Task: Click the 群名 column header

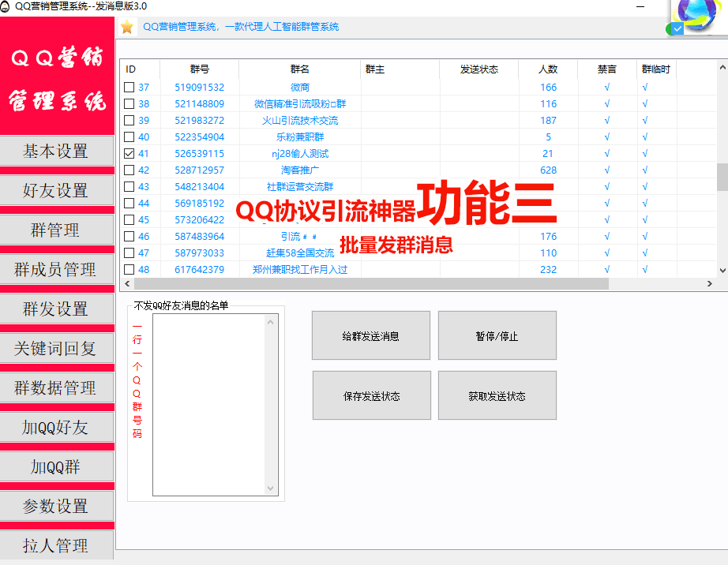Action: 300,69
